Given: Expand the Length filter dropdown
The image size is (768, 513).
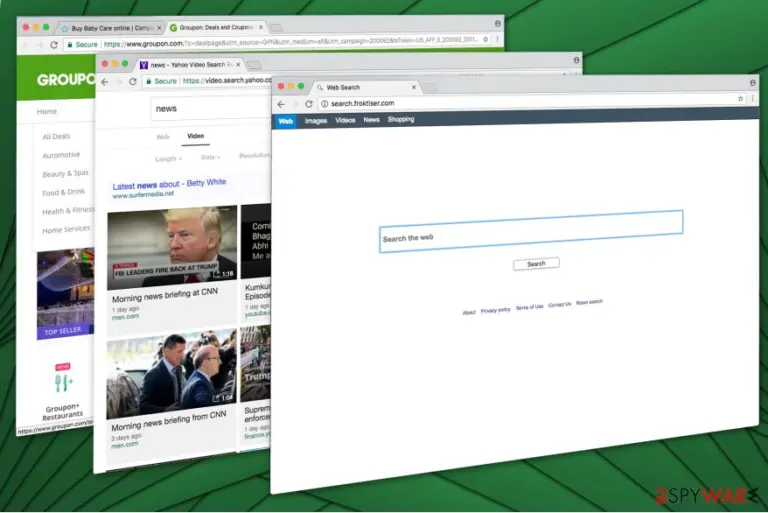Looking at the screenshot, I should point(168,159).
